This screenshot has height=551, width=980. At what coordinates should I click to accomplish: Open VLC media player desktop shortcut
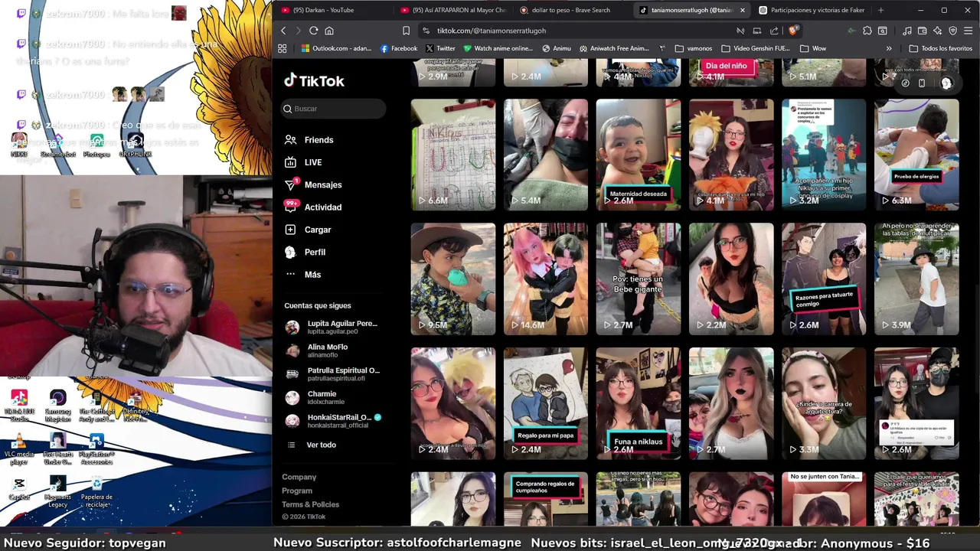(x=19, y=449)
